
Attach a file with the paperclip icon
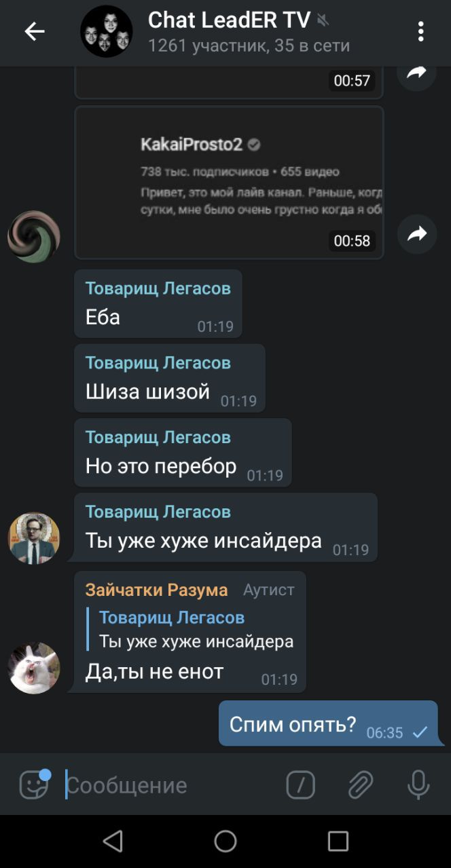pyautogui.click(x=361, y=785)
